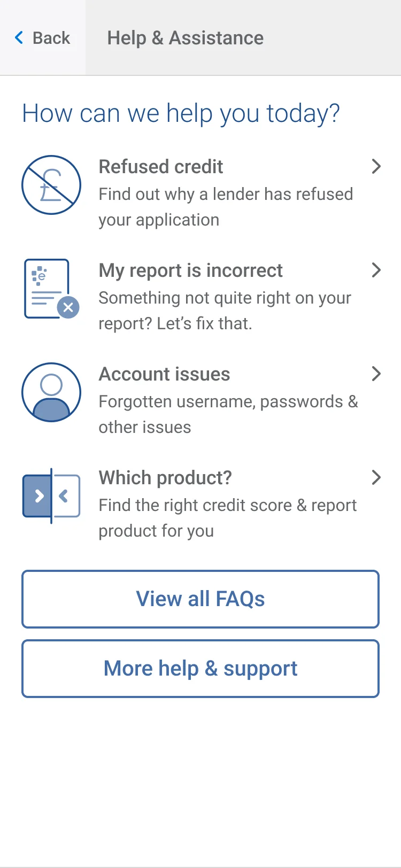Screen dimensions: 401x868
Task: Tap the incorrect report document icon
Action: click(51, 289)
